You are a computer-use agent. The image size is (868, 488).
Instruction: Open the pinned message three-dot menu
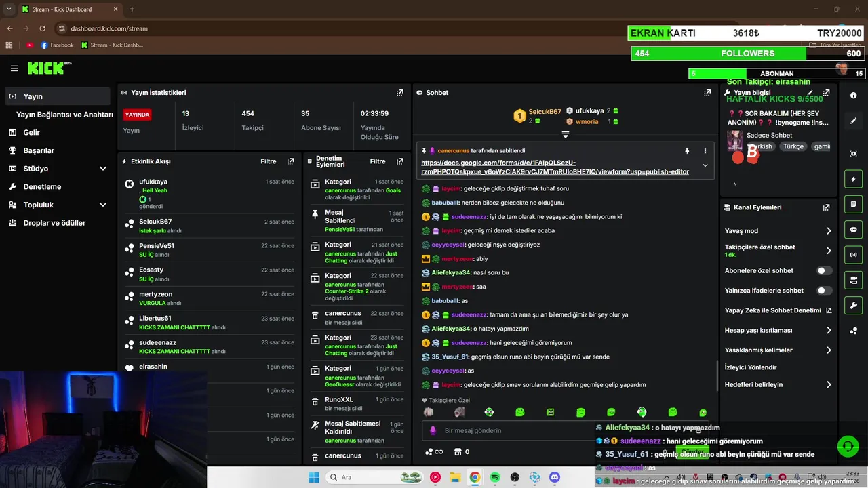(705, 150)
